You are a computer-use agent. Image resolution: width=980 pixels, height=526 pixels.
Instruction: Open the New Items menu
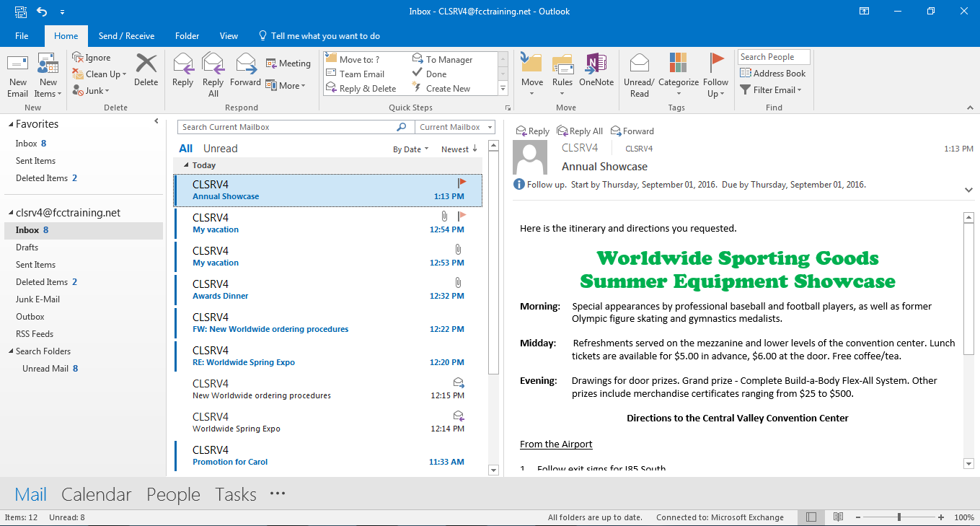tap(48, 76)
